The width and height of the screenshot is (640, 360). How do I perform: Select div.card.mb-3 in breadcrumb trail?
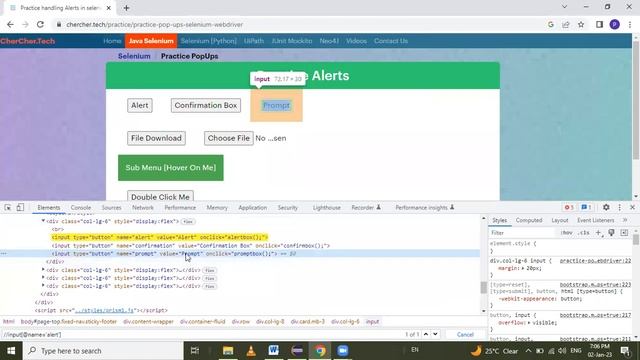[x=308, y=322]
